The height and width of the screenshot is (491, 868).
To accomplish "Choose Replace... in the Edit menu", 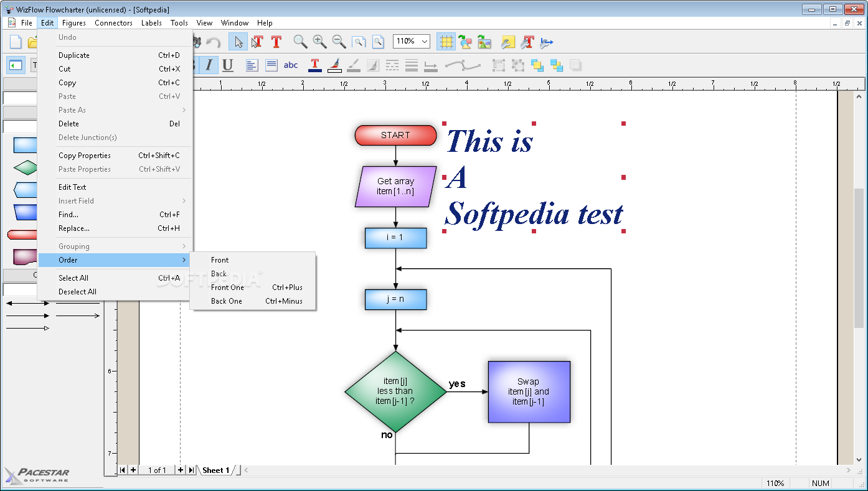I will coord(115,228).
